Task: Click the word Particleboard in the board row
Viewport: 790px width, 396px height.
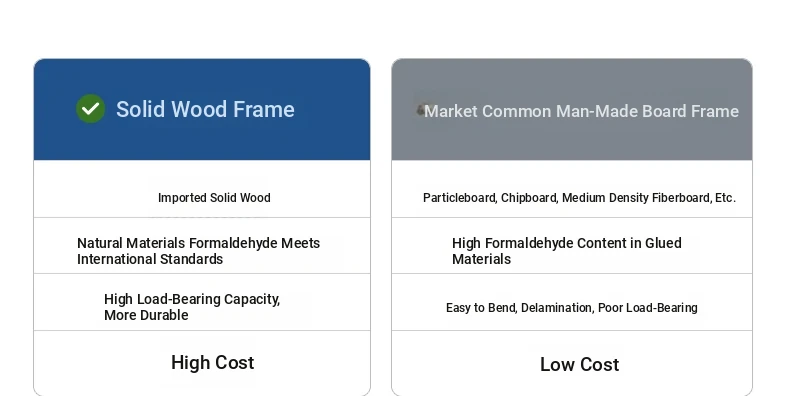Action: [x=460, y=198]
